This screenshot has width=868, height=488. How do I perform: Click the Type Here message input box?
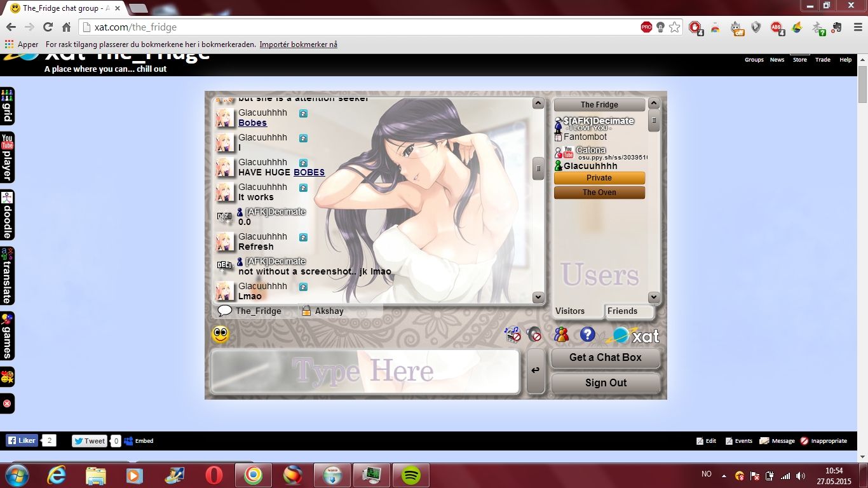[x=365, y=371]
